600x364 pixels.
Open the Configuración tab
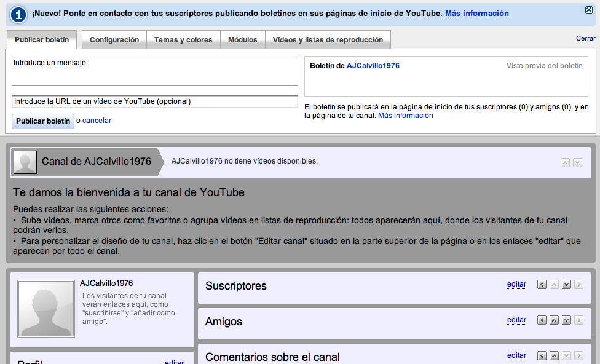tap(114, 40)
